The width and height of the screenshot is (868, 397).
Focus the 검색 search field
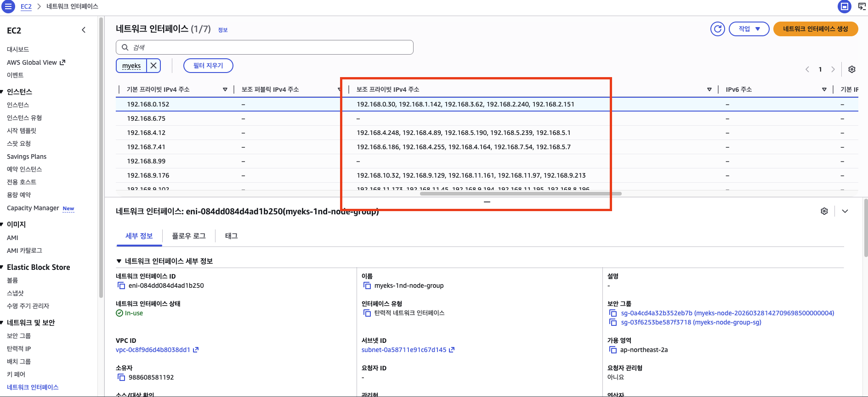(x=265, y=47)
